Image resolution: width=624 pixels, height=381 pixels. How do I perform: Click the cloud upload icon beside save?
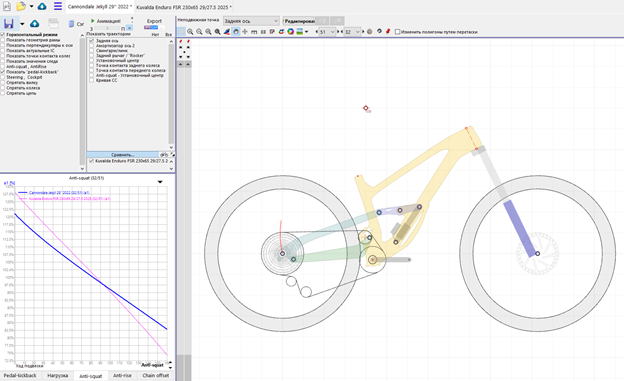pos(35,24)
